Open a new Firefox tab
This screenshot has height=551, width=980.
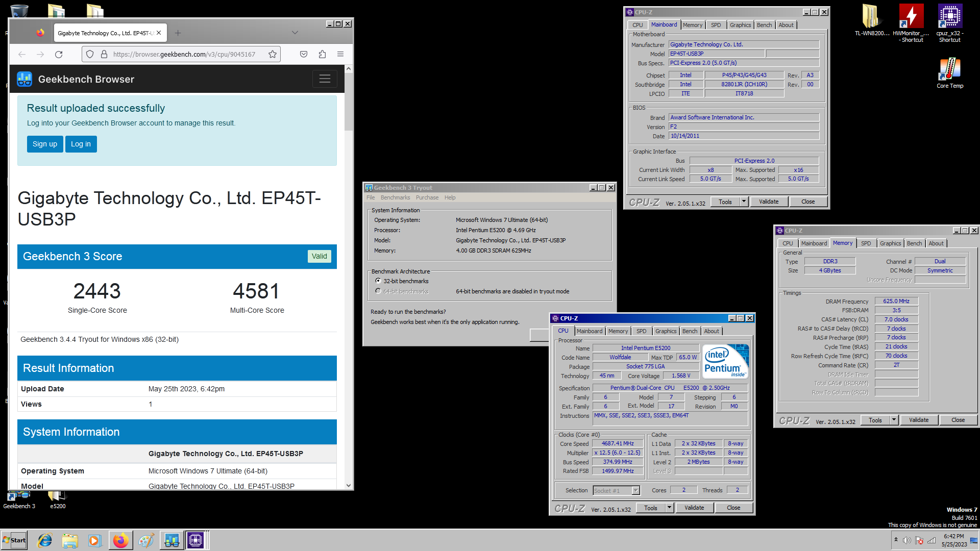click(178, 33)
